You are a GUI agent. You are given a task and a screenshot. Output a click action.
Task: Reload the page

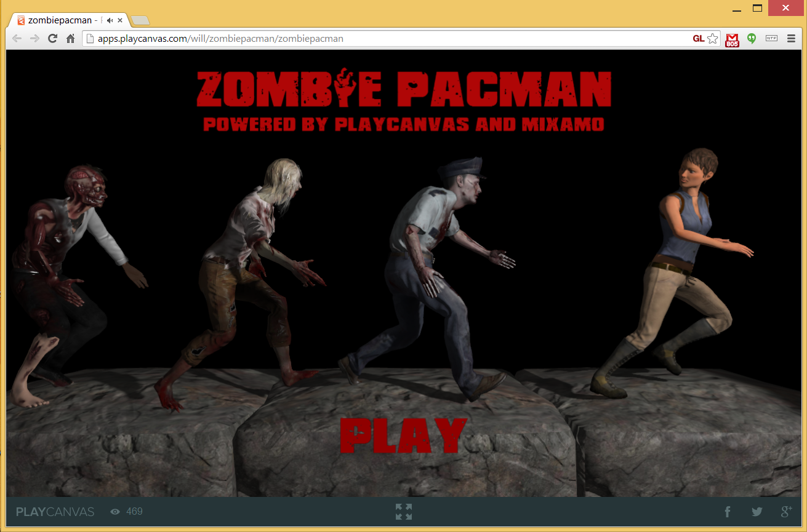pos(53,38)
